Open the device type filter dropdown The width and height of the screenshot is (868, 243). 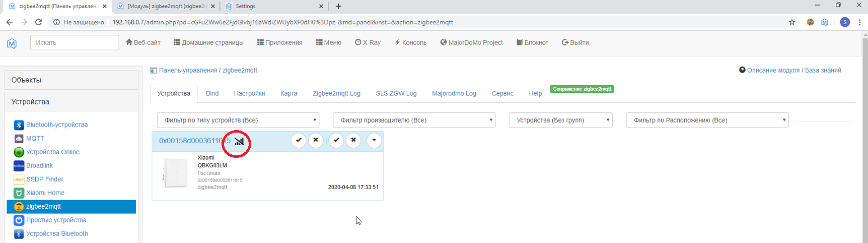pos(238,120)
